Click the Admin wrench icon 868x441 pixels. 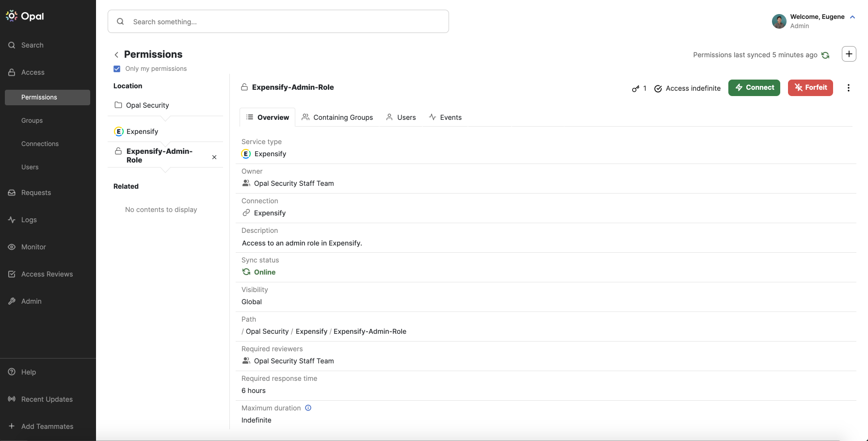[x=12, y=301]
